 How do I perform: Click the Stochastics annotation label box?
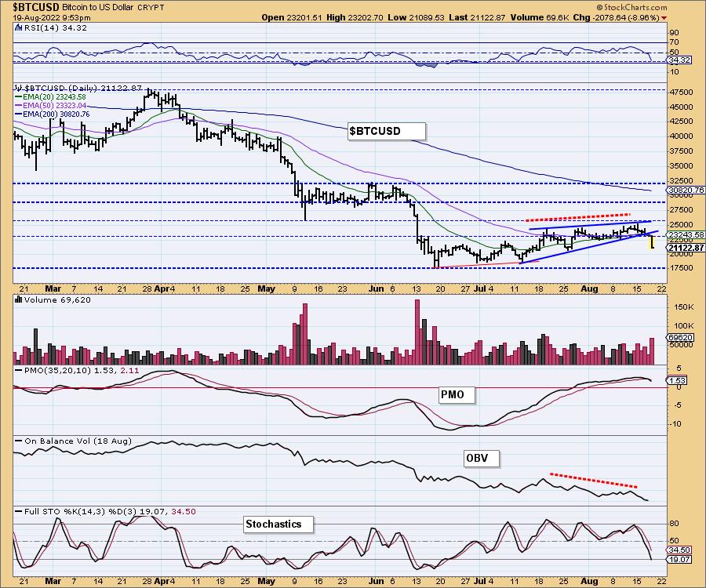(278, 524)
